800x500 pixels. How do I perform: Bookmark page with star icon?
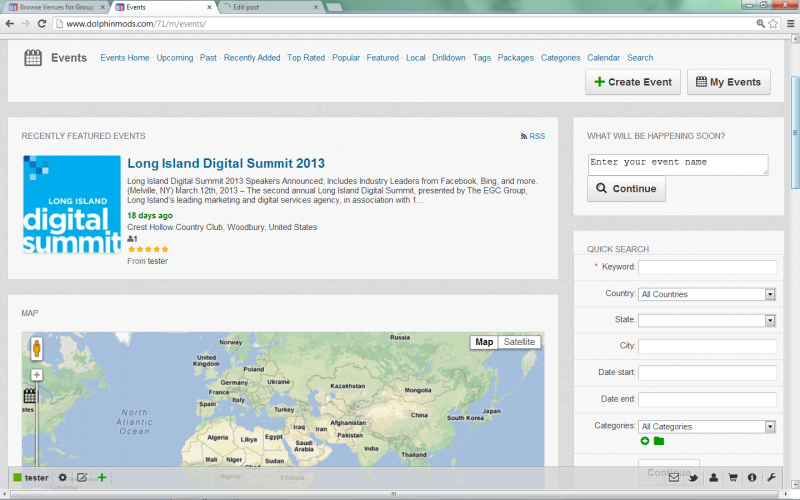[773, 23]
